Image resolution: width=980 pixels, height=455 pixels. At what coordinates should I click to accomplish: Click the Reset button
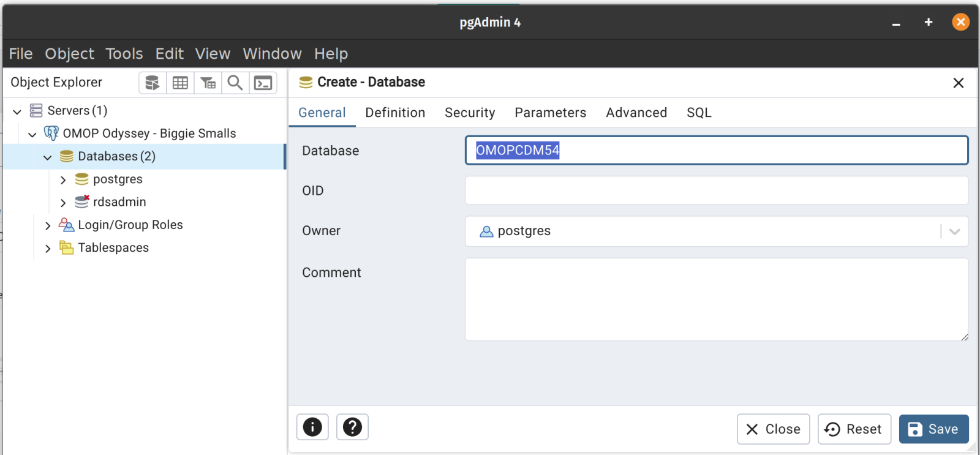854,429
